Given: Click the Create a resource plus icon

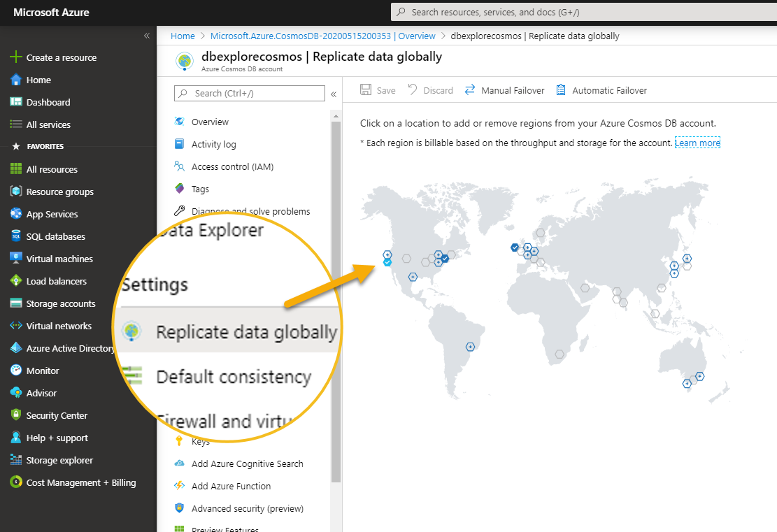Looking at the screenshot, I should [x=16, y=57].
